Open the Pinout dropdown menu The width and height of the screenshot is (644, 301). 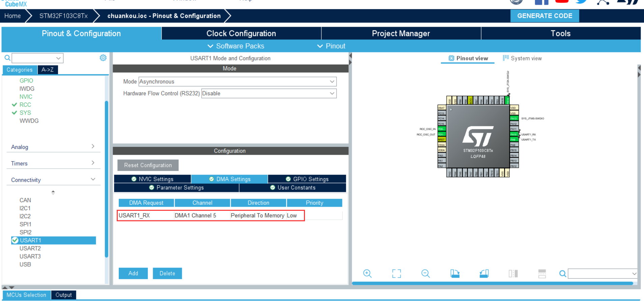[x=331, y=46]
